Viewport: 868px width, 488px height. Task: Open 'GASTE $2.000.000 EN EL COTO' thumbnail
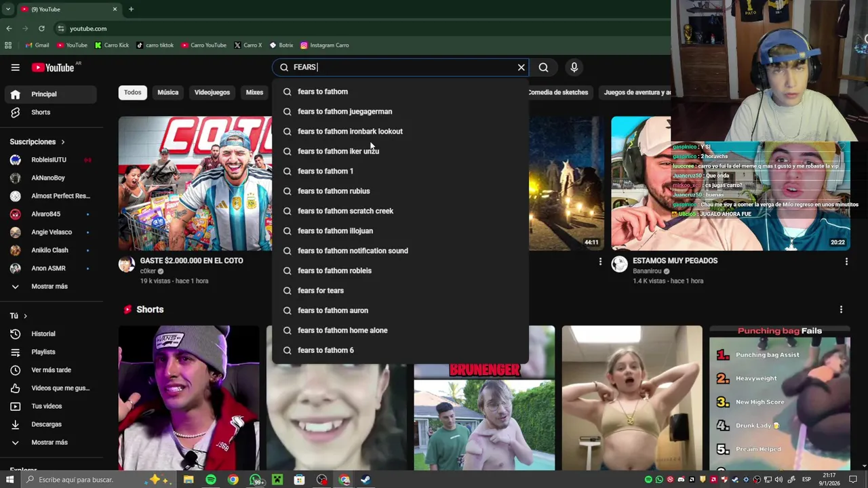click(195, 183)
